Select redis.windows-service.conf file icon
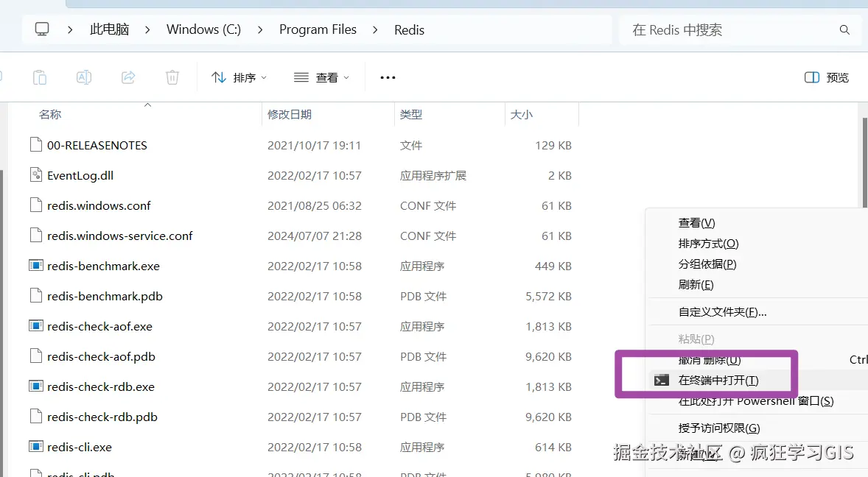The width and height of the screenshot is (868, 477). click(36, 236)
